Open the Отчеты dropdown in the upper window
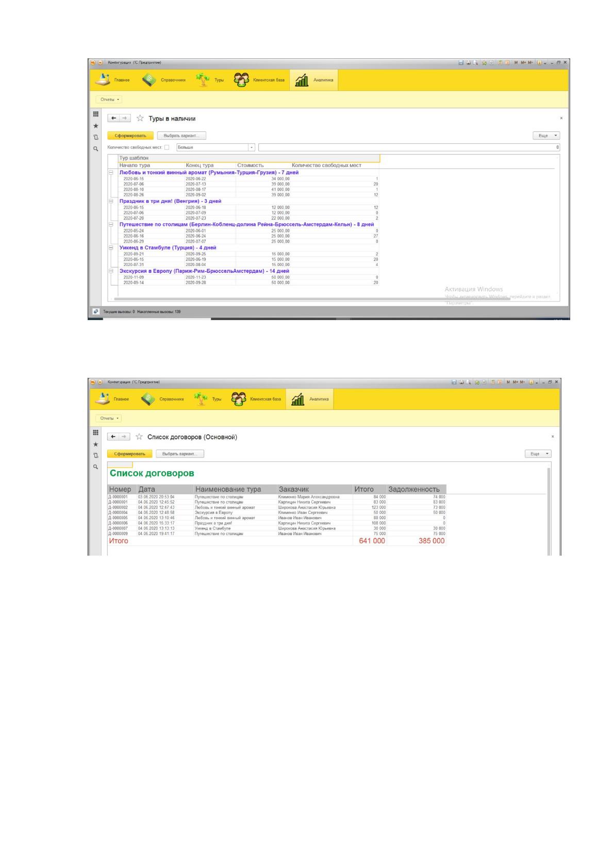This screenshot has width=614, height=868. [x=109, y=99]
